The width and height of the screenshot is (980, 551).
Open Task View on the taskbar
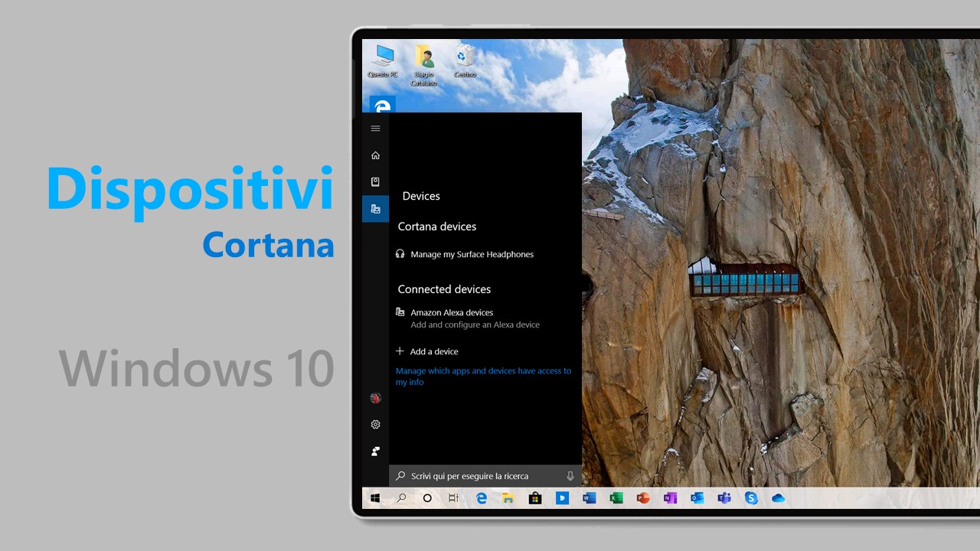(453, 498)
